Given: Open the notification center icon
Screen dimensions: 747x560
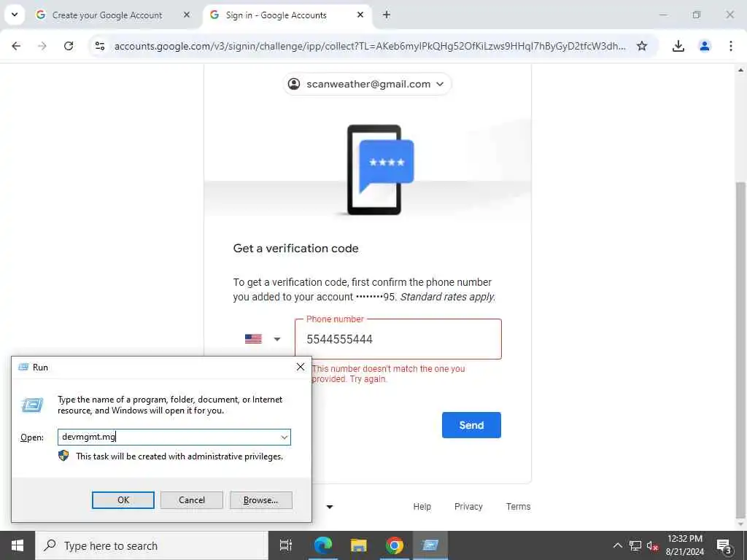Looking at the screenshot, I should coord(724,545).
